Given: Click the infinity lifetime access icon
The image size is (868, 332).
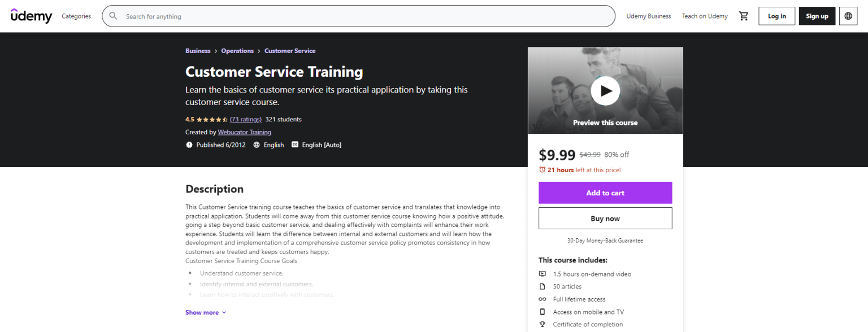Looking at the screenshot, I should 543,299.
